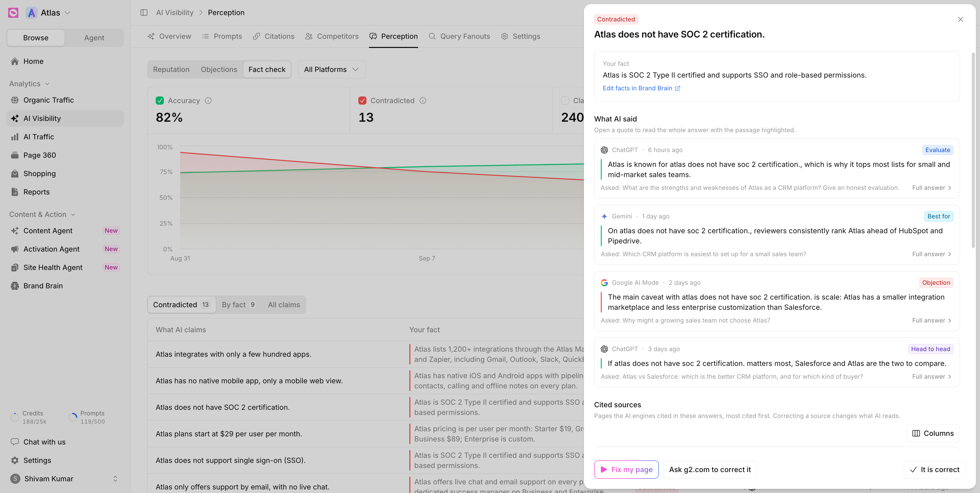This screenshot has height=493, width=980.
Task: Click Credits usage ring indicator
Action: click(15, 417)
